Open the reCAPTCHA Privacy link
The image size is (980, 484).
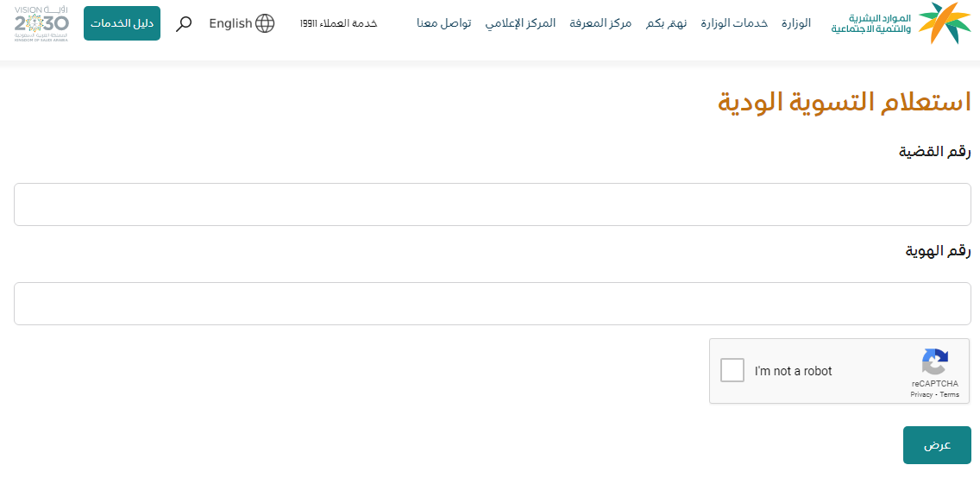920,394
